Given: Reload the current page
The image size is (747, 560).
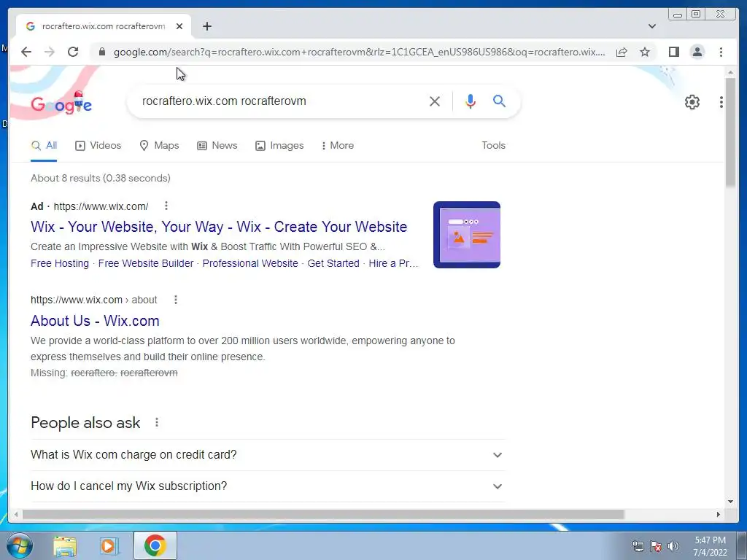Looking at the screenshot, I should click(73, 52).
